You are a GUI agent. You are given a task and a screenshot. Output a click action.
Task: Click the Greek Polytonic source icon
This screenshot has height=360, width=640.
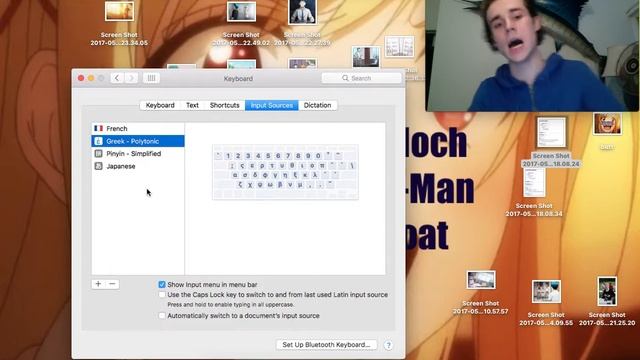pyautogui.click(x=98, y=141)
